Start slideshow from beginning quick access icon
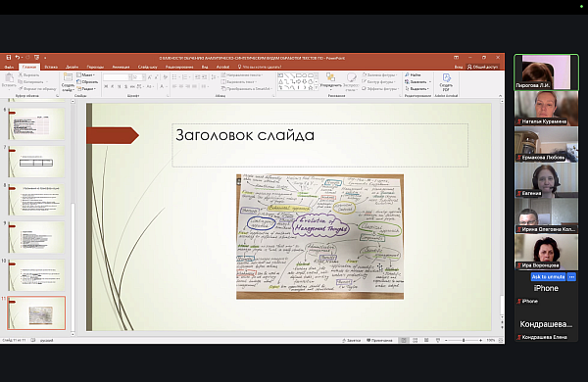588x382 pixels. tap(36, 58)
